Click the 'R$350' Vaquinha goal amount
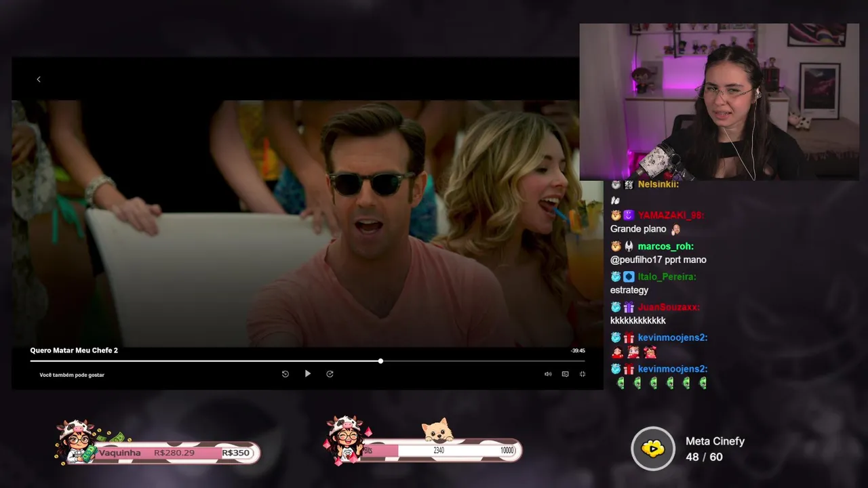Screen dimensions: 868x488 coord(236,453)
